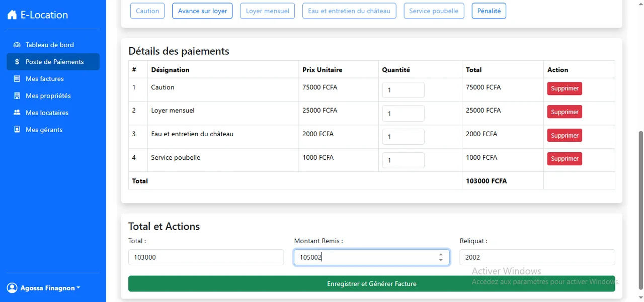Viewport: 644px width, 302px height.
Task: Edit quantity field for Loyer mensuel
Action: point(403,114)
